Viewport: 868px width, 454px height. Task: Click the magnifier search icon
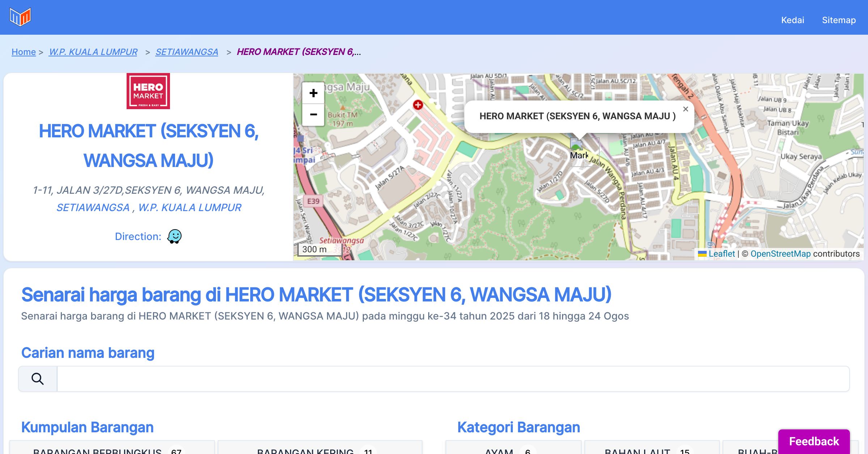pyautogui.click(x=38, y=379)
